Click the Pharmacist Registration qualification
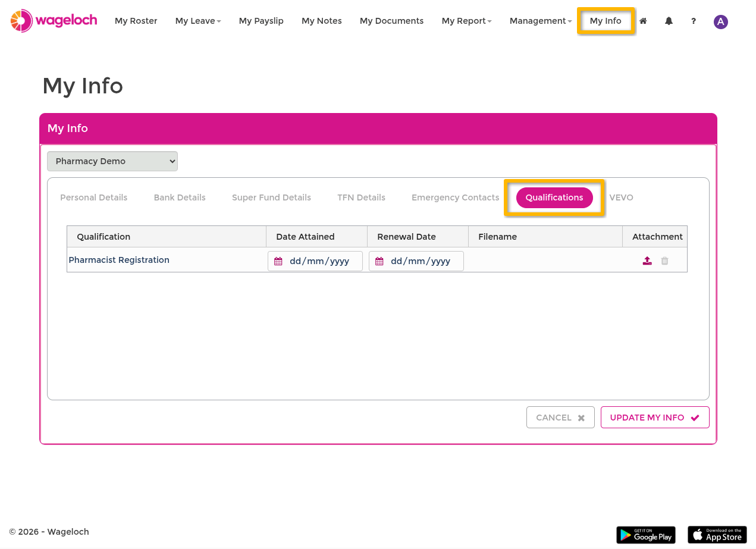 click(119, 260)
